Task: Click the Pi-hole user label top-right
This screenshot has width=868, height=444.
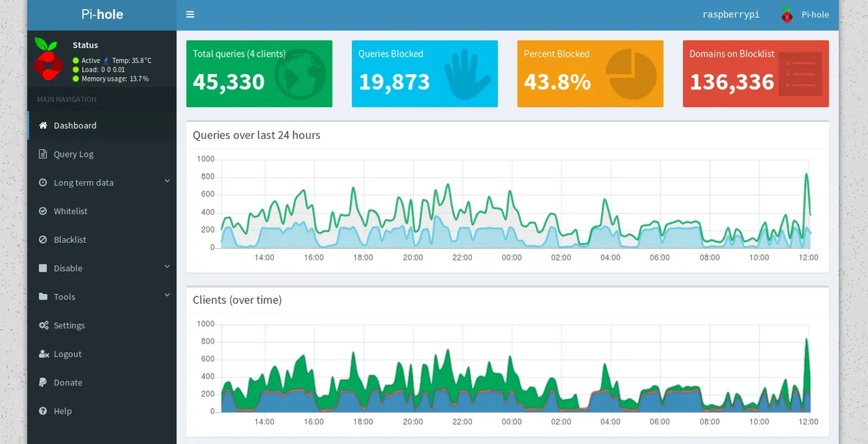Action: pos(815,14)
